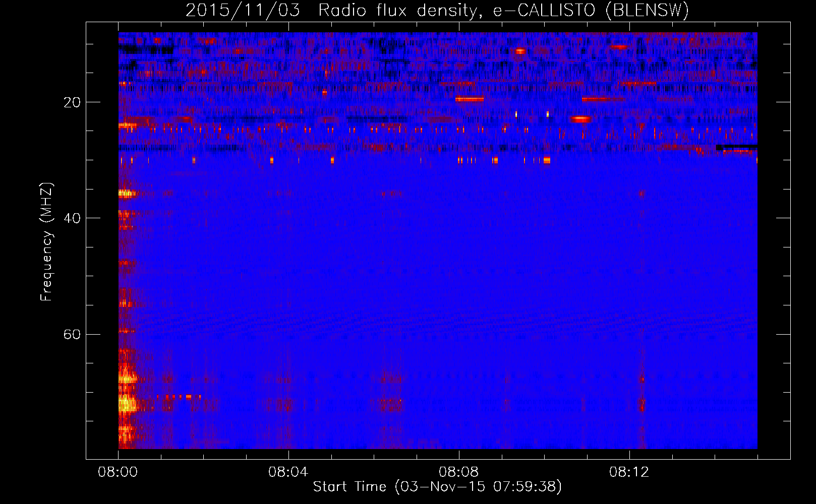816x504 pixels.
Task: Click the 08:00 time tick label
Action: coord(118,472)
